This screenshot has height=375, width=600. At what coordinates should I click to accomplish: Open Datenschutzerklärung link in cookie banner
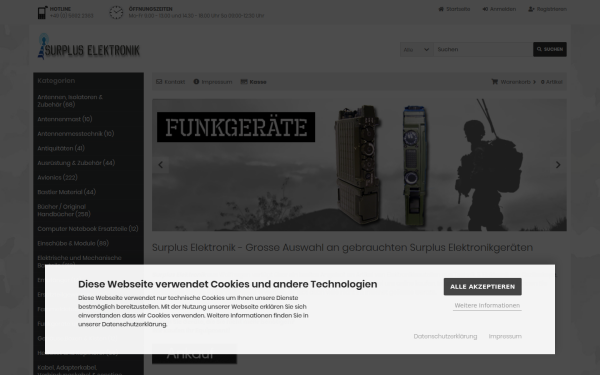tap(445, 336)
